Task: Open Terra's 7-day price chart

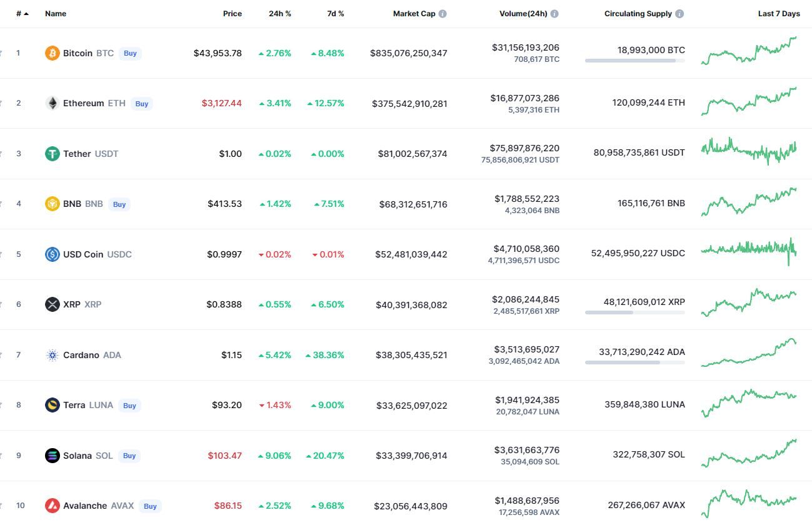Action: coord(749,403)
